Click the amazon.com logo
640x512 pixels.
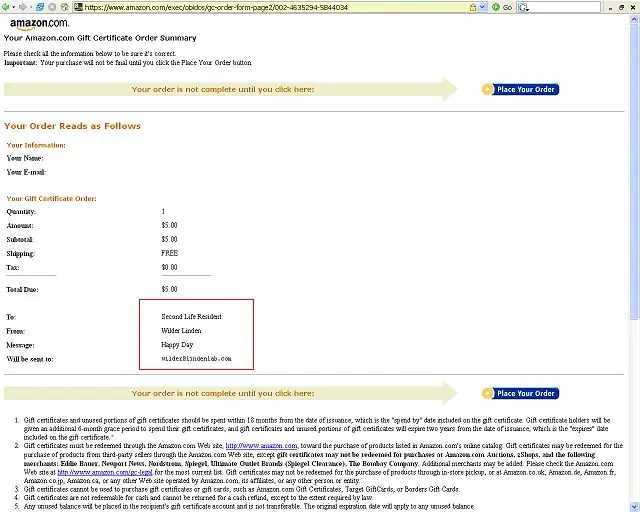click(x=39, y=24)
